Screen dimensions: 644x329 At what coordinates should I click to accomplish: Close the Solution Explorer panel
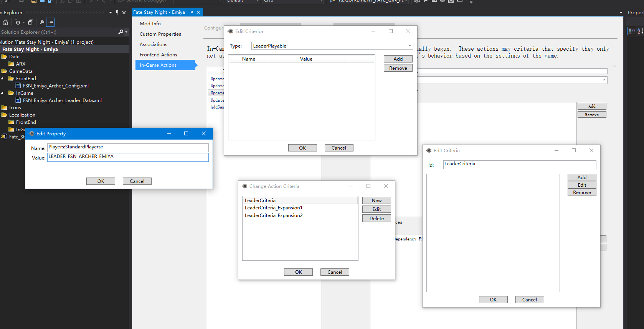(x=124, y=13)
